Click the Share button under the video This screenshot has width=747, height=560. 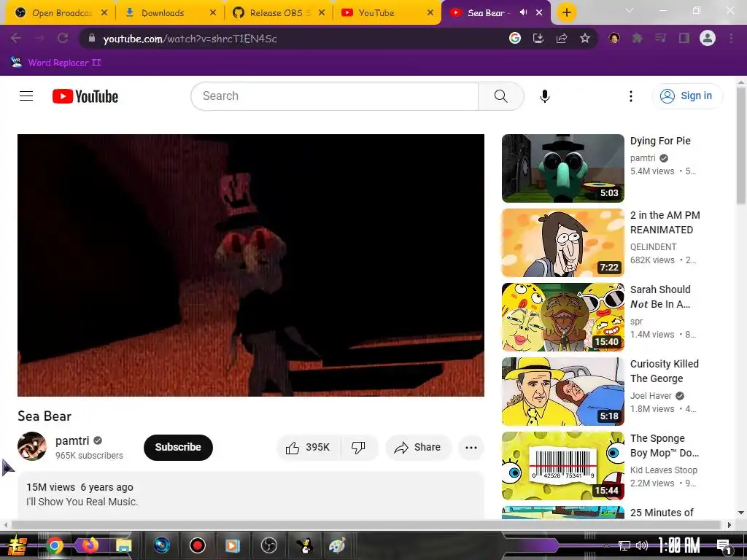click(x=418, y=447)
